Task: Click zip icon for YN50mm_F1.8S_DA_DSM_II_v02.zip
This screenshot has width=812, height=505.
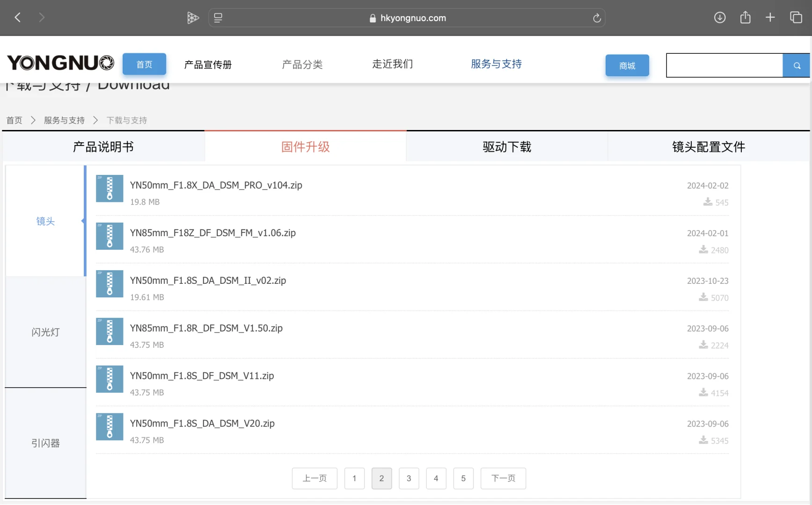Action: coord(110,284)
